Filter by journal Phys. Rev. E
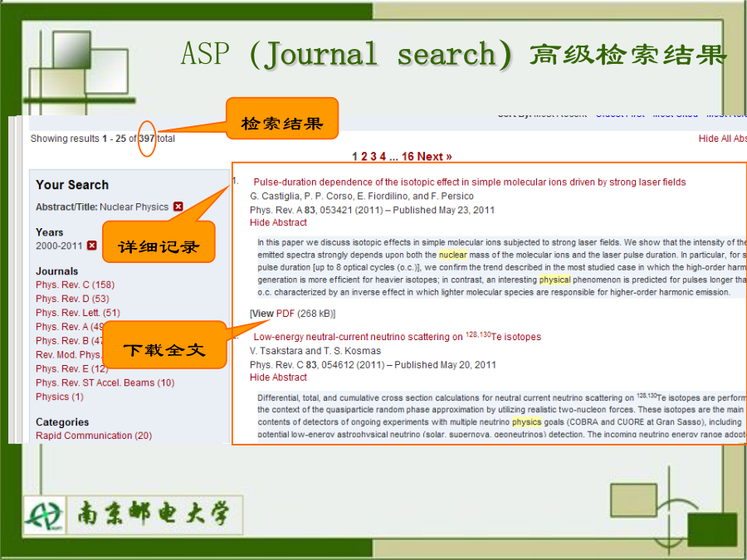Image resolution: width=747 pixels, height=560 pixels. coord(72,368)
